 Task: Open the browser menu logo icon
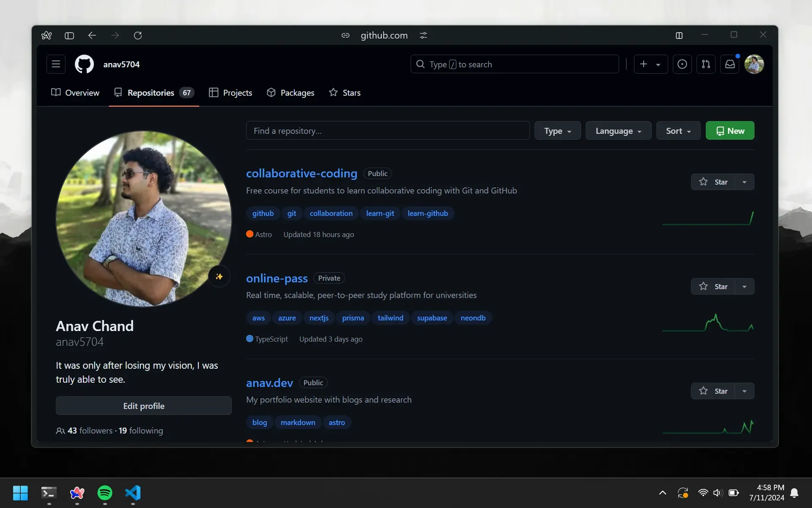pyautogui.click(x=47, y=36)
